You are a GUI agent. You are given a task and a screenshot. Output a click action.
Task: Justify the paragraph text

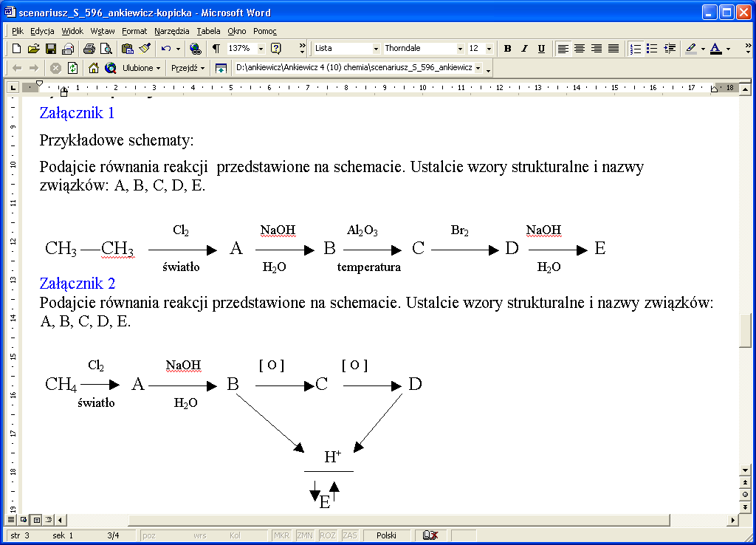[614, 48]
